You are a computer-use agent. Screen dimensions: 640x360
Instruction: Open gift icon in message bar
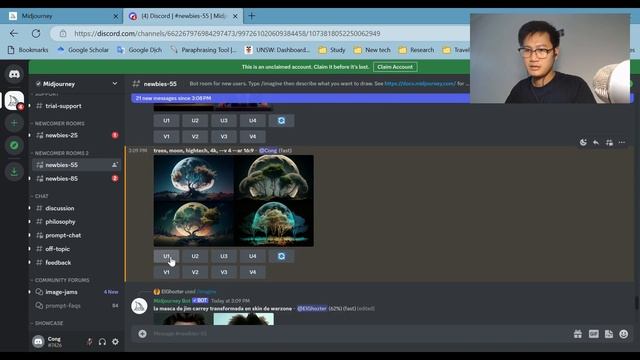click(x=578, y=334)
